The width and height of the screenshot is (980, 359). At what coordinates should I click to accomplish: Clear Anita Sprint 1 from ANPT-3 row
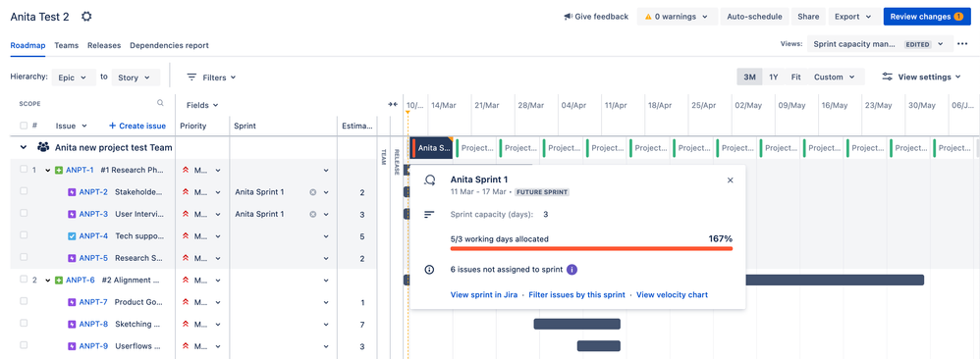[x=312, y=214]
